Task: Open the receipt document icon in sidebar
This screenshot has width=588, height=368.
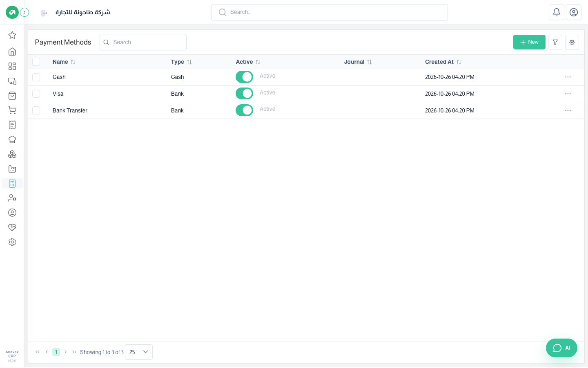Action: 12,125
